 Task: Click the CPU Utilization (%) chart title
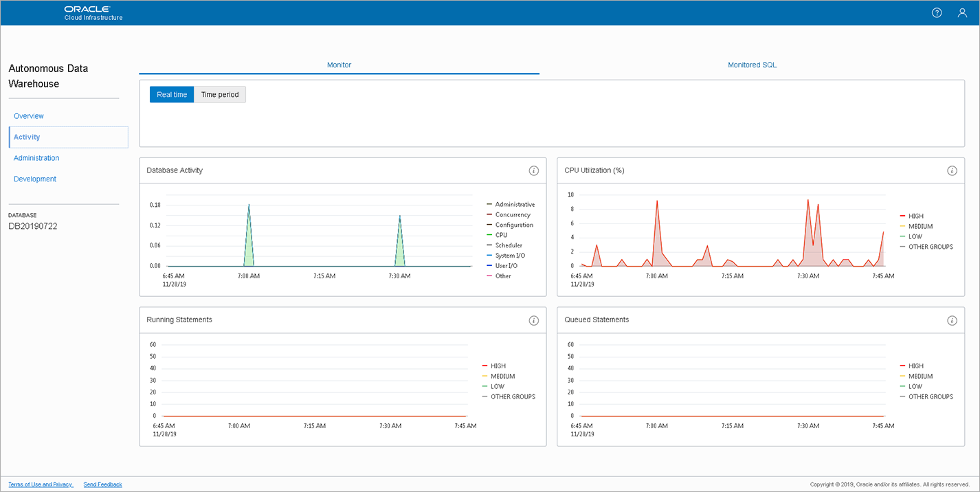(x=594, y=170)
